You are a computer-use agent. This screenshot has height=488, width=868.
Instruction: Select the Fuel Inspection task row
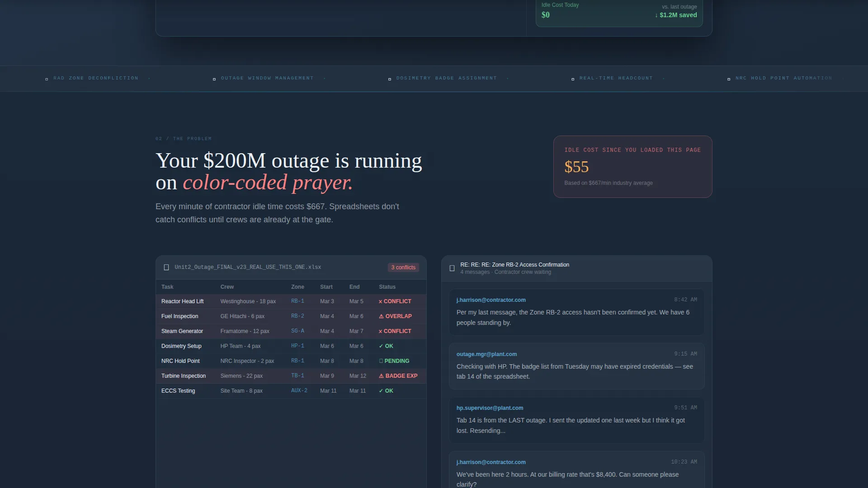(x=291, y=316)
